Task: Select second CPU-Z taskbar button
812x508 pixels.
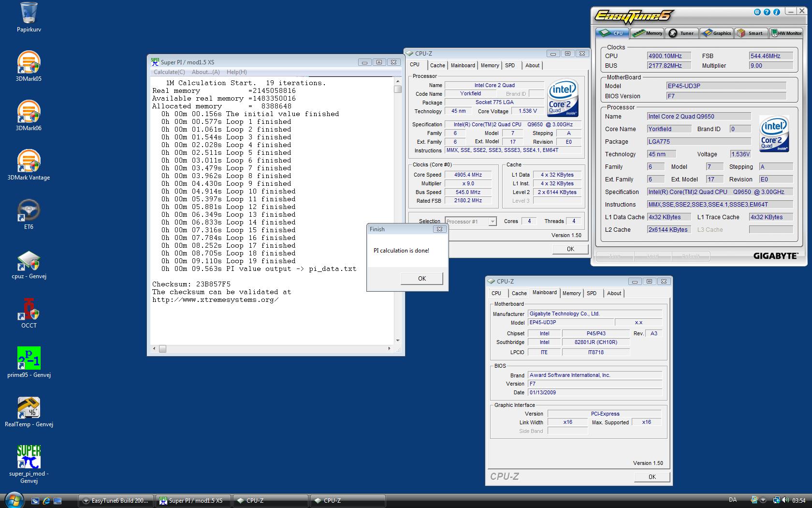Action: coord(348,501)
